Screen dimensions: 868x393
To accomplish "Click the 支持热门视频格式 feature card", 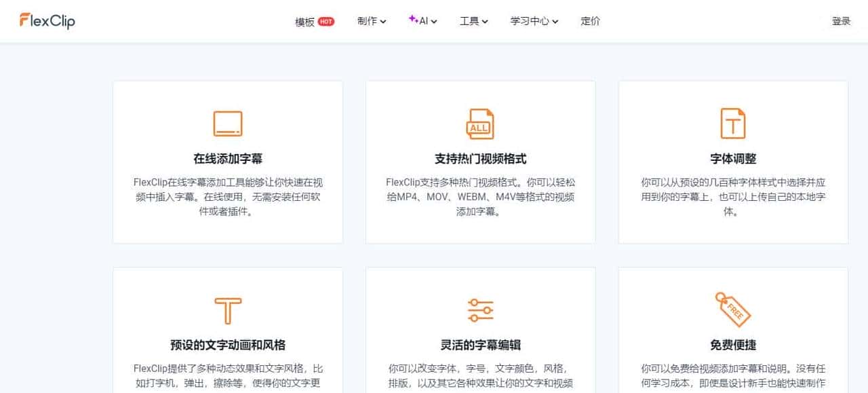I will [x=479, y=162].
